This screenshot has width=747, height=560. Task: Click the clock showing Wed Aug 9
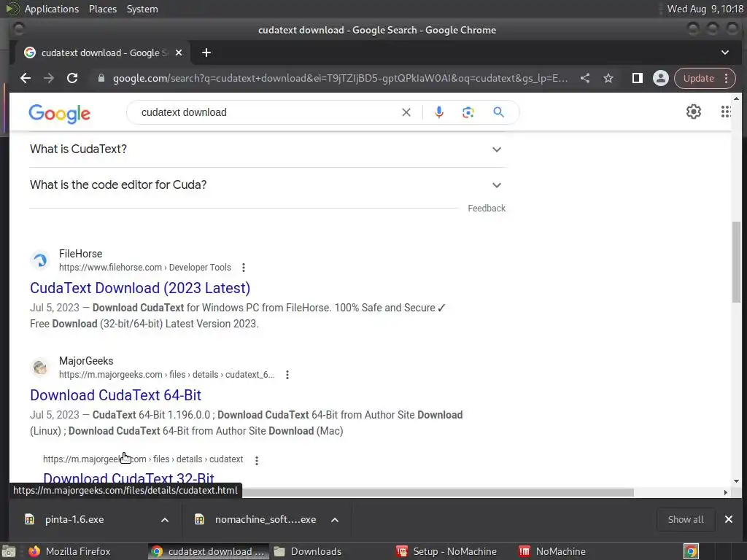(705, 9)
